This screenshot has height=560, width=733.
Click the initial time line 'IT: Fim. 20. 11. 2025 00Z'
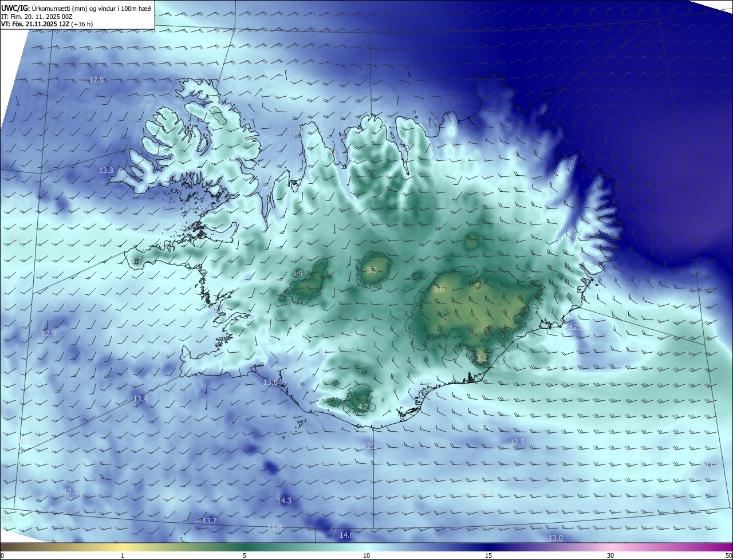tap(37, 16)
